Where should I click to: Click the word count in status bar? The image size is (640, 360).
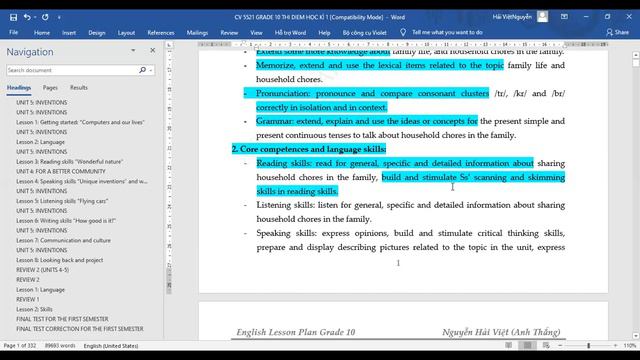60,346
